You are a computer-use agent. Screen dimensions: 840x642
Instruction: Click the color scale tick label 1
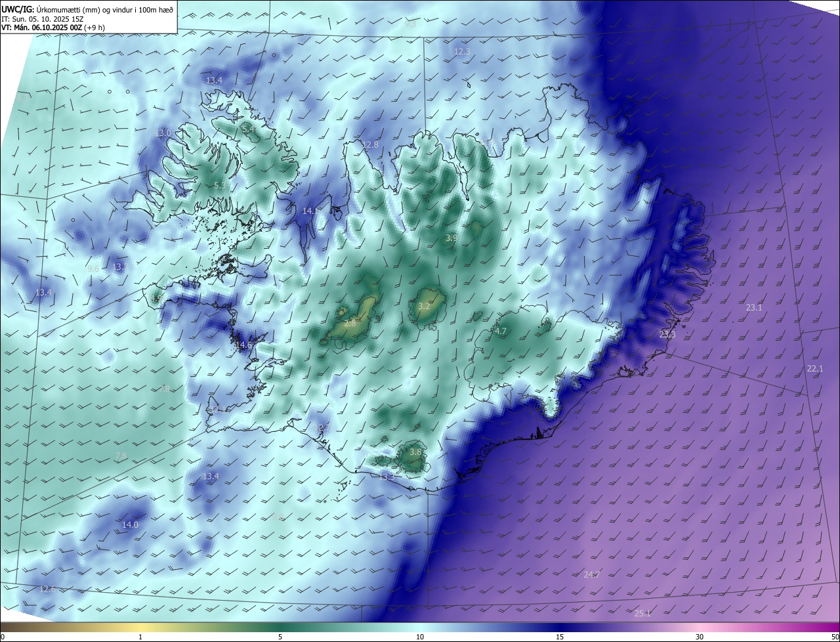tap(140, 637)
